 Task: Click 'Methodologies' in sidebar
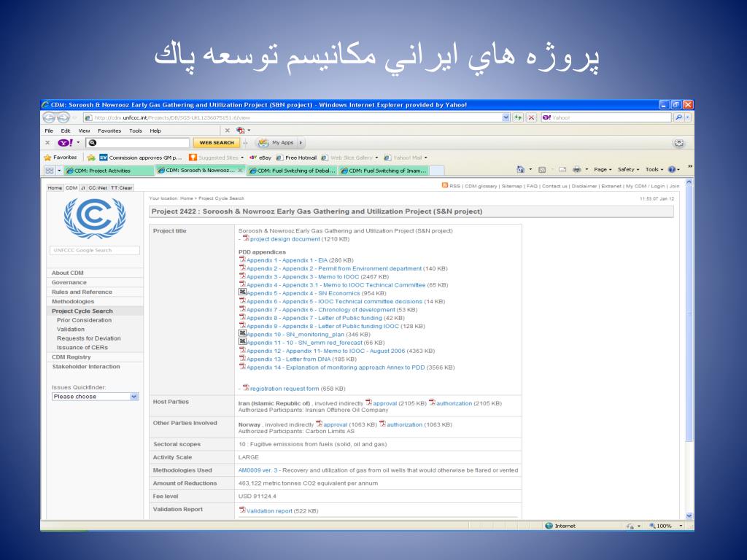[x=73, y=301]
